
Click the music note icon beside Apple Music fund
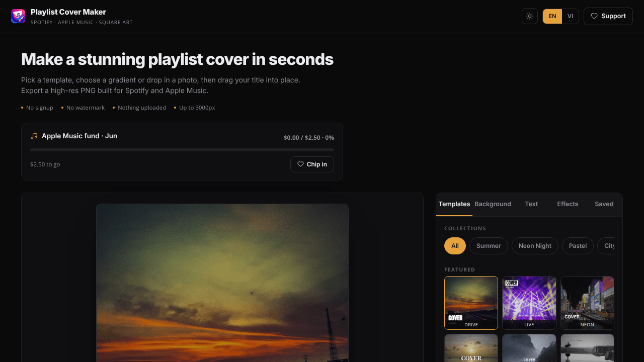34,136
